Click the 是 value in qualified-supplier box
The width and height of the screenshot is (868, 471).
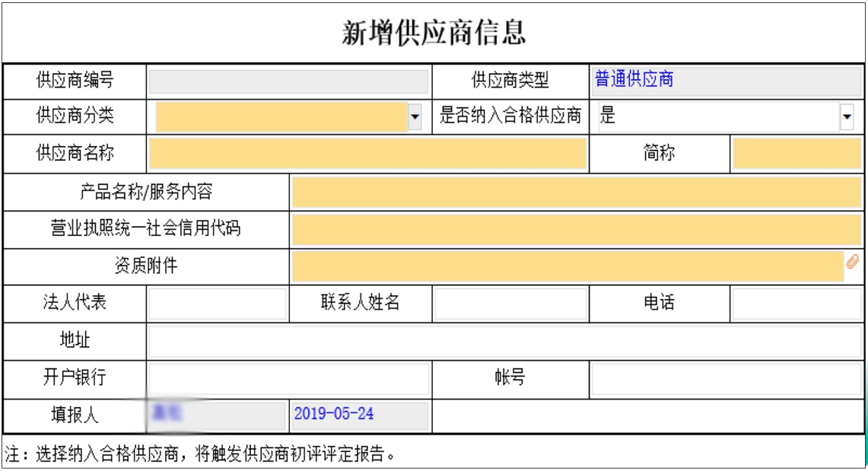click(x=607, y=116)
